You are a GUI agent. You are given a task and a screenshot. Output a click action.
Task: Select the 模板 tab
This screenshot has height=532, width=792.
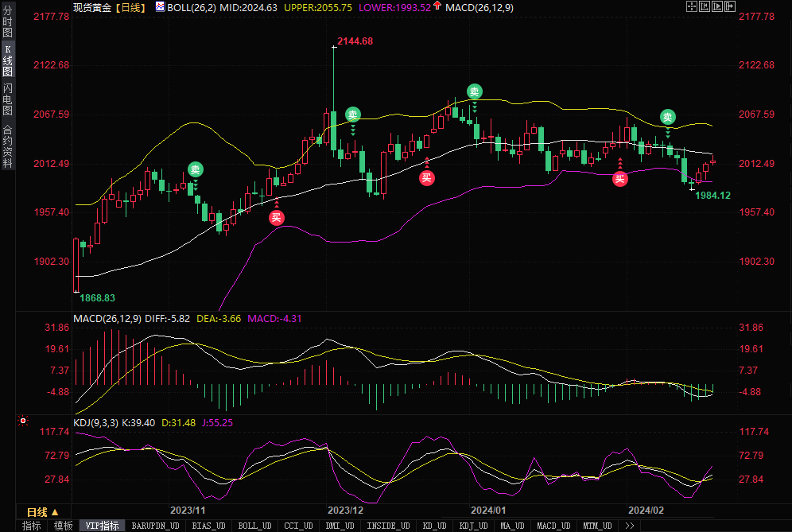point(63,526)
